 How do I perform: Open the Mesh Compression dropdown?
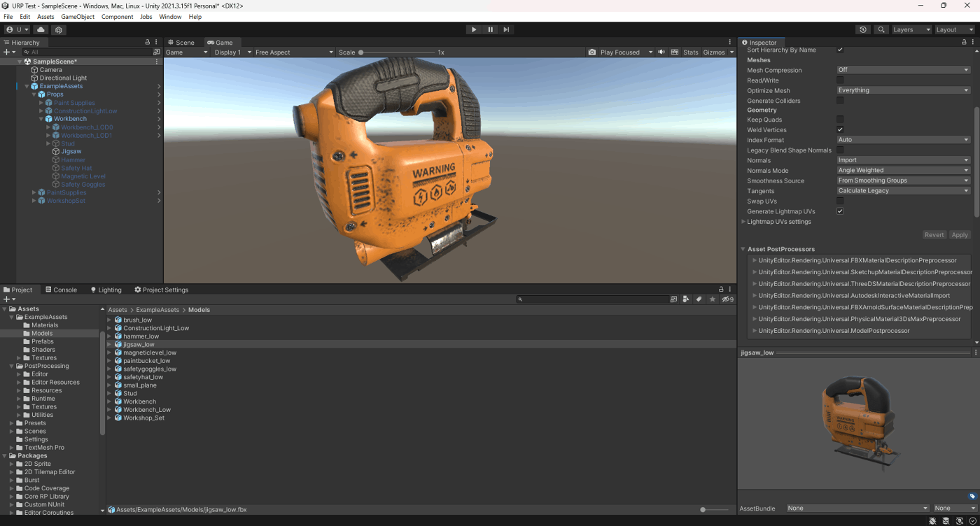point(903,70)
